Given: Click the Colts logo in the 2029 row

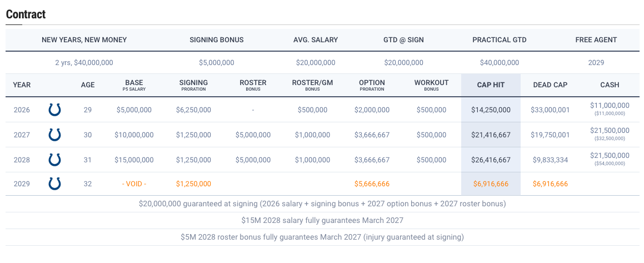Looking at the screenshot, I should click(54, 183).
